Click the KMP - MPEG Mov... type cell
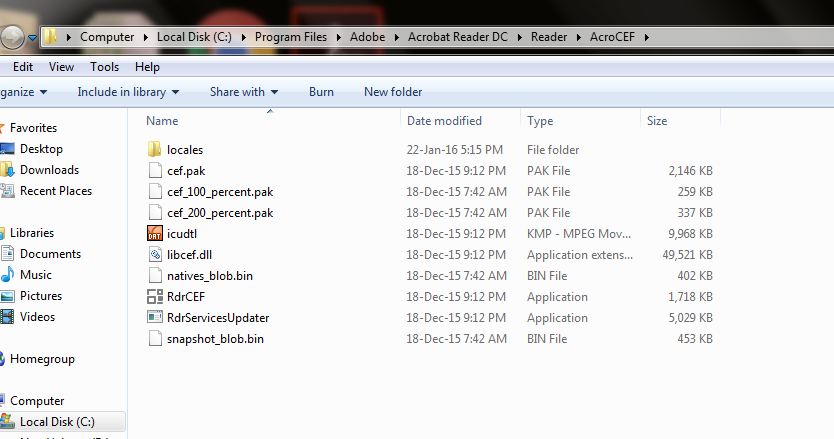Viewport: 834px width, 439px height. (x=579, y=234)
